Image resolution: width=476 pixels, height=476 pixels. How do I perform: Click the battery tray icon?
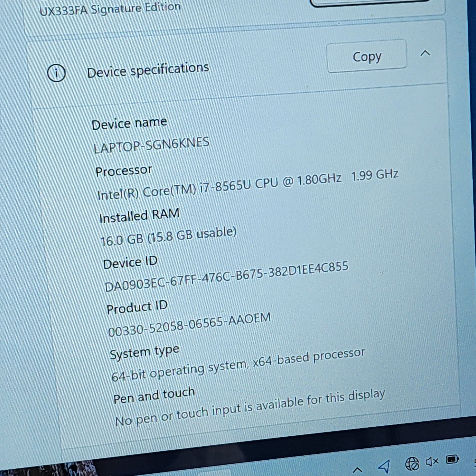point(452,460)
